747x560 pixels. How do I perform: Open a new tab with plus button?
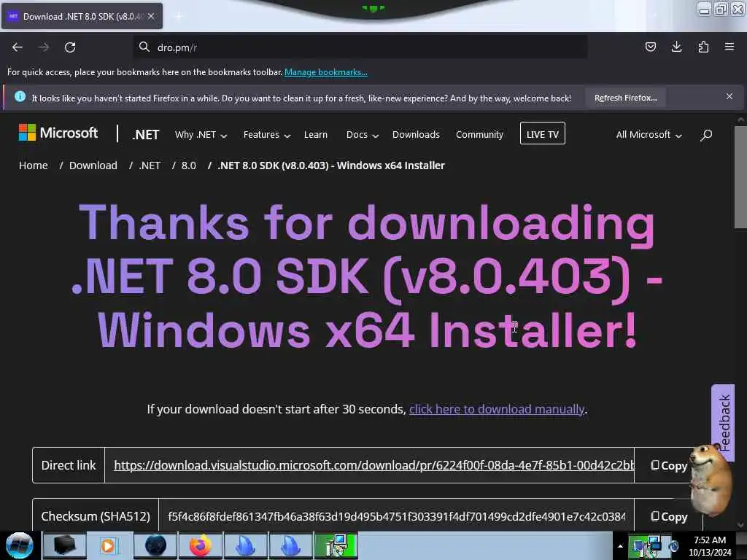click(x=178, y=16)
